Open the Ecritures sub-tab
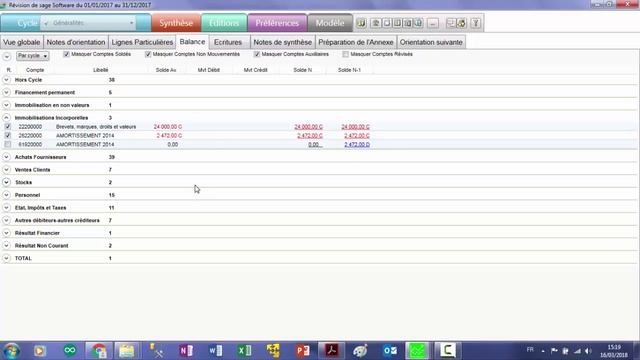This screenshot has width=640, height=360. click(228, 42)
